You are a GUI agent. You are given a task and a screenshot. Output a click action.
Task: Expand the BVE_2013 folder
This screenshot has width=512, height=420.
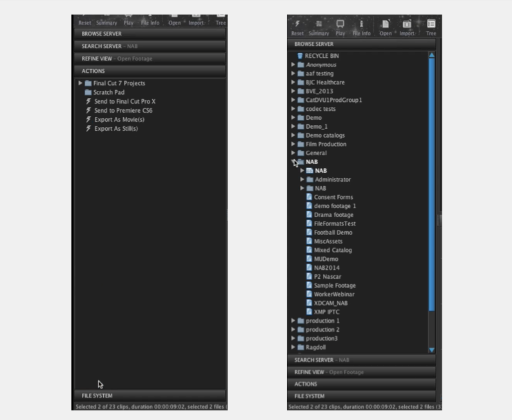293,91
